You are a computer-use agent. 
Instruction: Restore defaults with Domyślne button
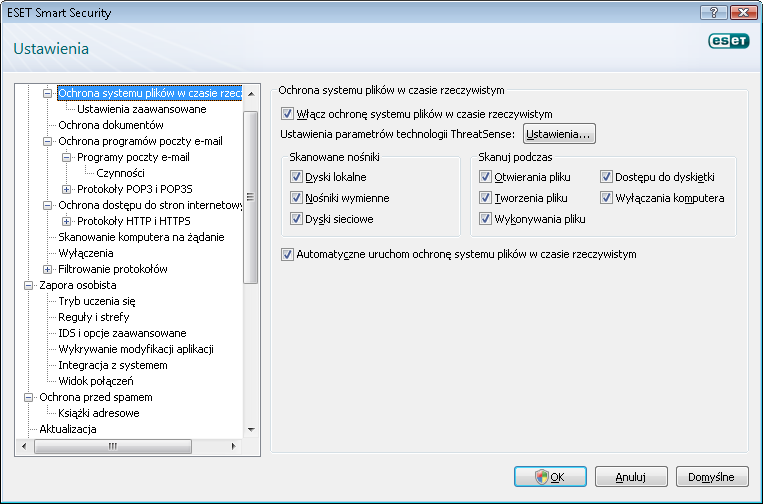pos(712,477)
